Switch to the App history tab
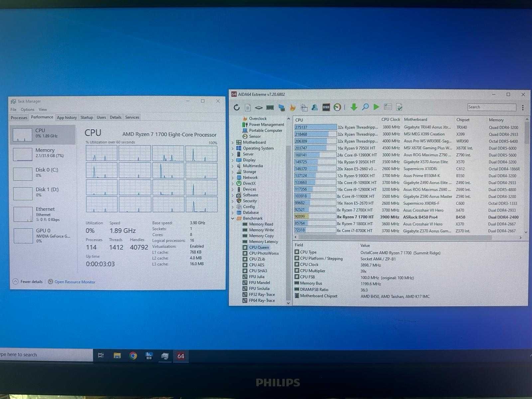The image size is (532, 399). (x=66, y=118)
